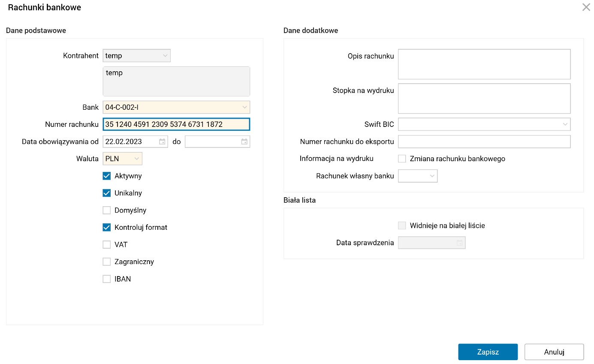Viewport: 594px width, 364px height.
Task: Click Numer rachunku do eksportu field
Action: pos(484,141)
